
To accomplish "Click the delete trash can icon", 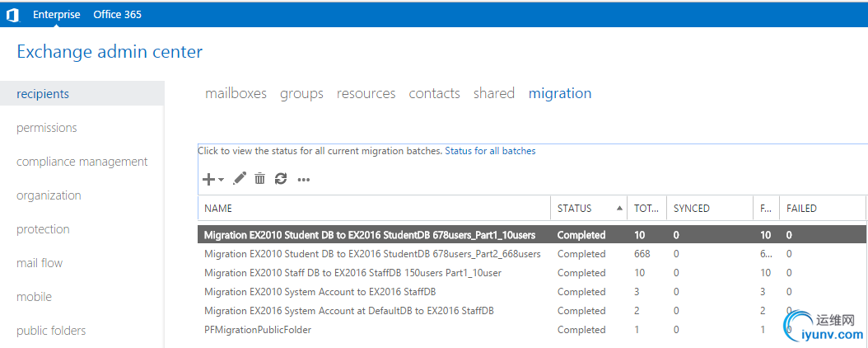I will click(260, 178).
